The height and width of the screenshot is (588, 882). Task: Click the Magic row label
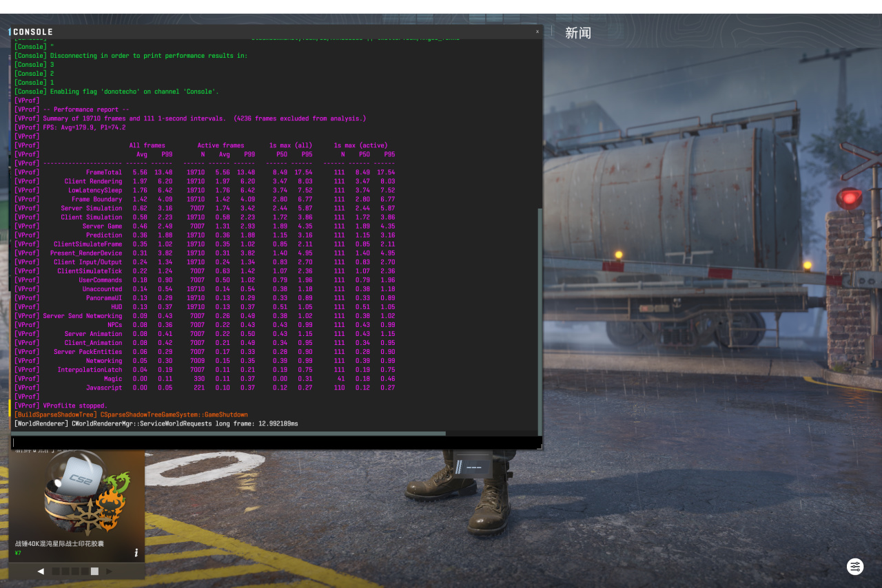click(113, 378)
